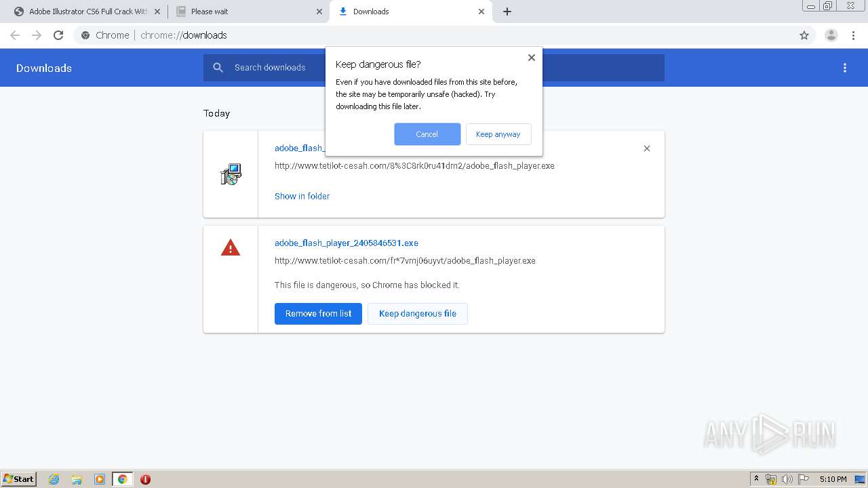Image resolution: width=868 pixels, height=488 pixels.
Task: Close the Please wait tab
Action: point(319,12)
